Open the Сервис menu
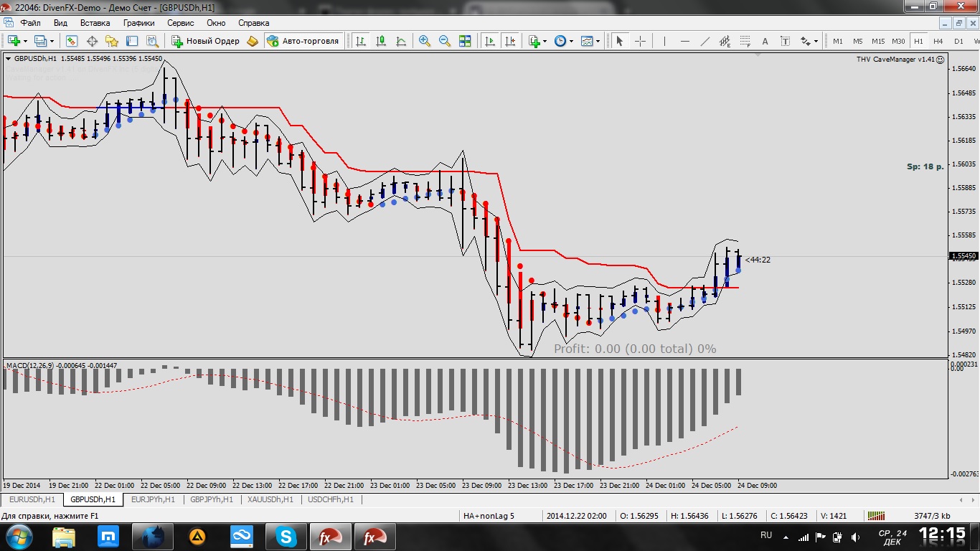 (180, 23)
